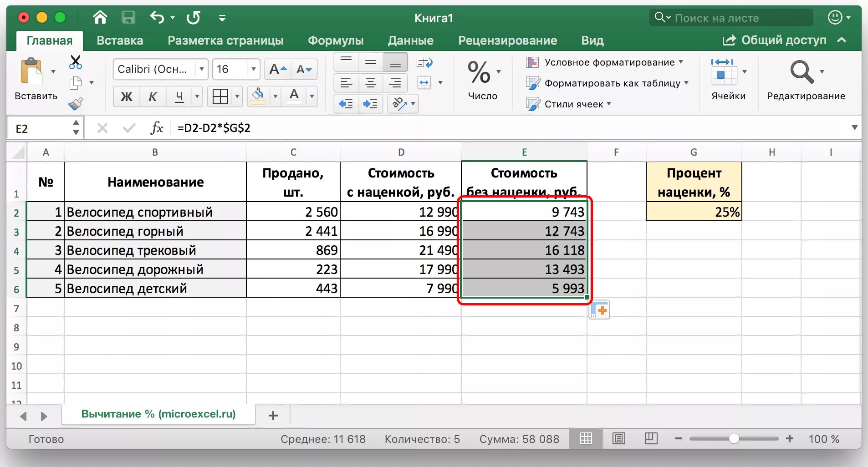This screenshot has width=868, height=467.
Task: Expand Underline style arrow
Action: pyautogui.click(x=197, y=96)
